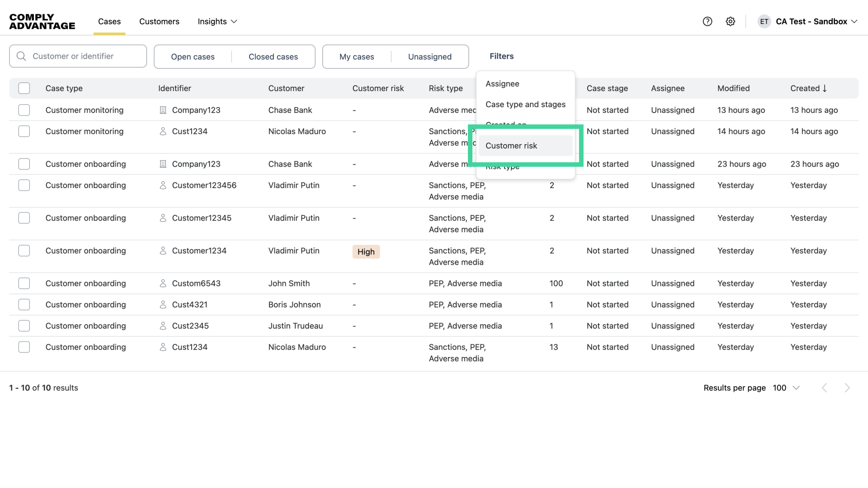Click the ET user avatar
868x488 pixels.
click(764, 21)
